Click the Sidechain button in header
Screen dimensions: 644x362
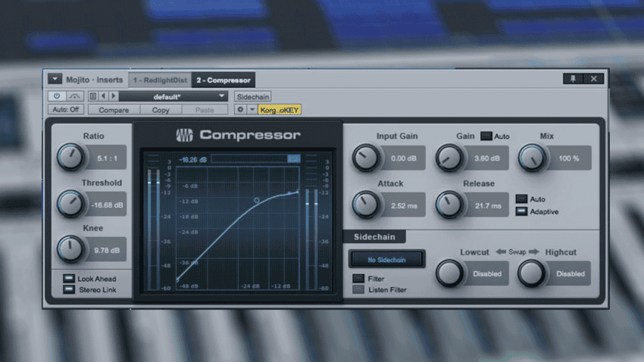tap(252, 97)
